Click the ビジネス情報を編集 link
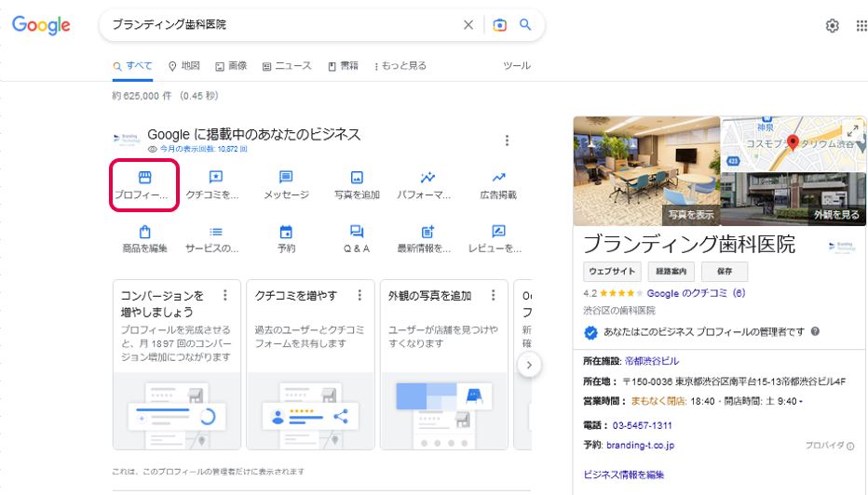Image resolution: width=868 pixels, height=495 pixels. click(x=623, y=475)
